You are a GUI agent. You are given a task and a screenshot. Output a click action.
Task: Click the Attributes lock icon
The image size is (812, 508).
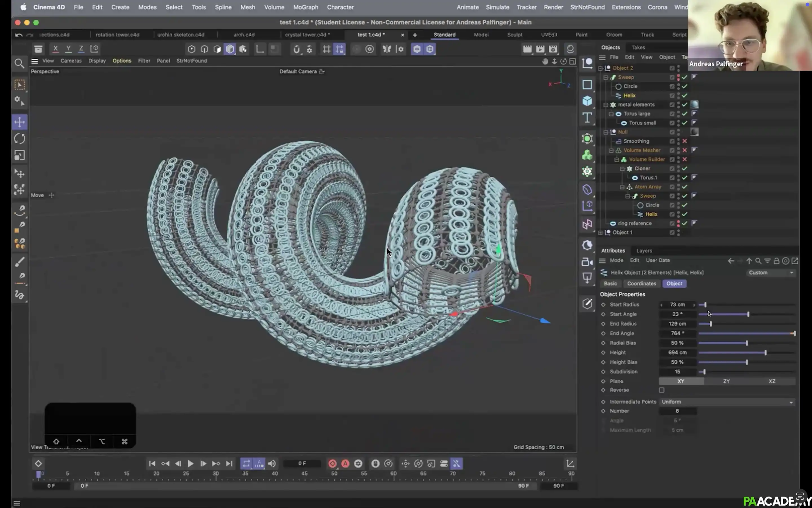point(776,261)
